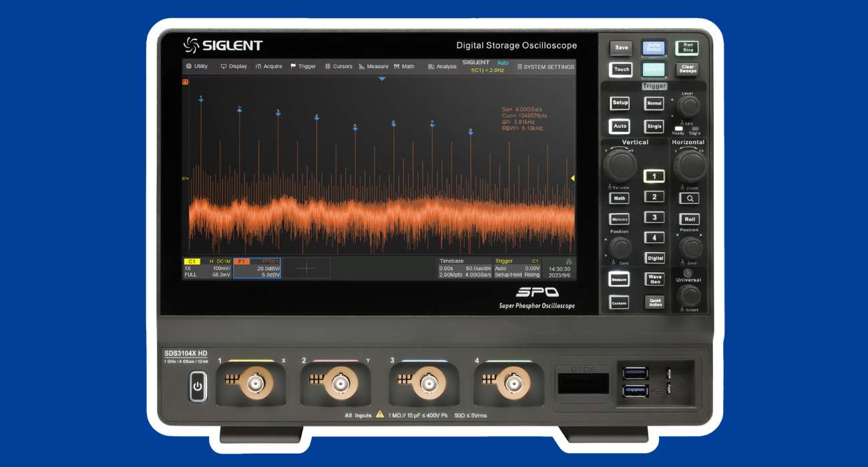The width and height of the screenshot is (868, 467).
Task: Toggle channel 1 button
Action: click(x=654, y=176)
